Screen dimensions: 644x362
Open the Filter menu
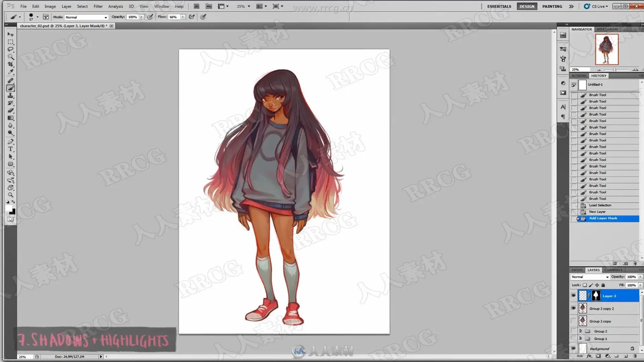[98, 6]
